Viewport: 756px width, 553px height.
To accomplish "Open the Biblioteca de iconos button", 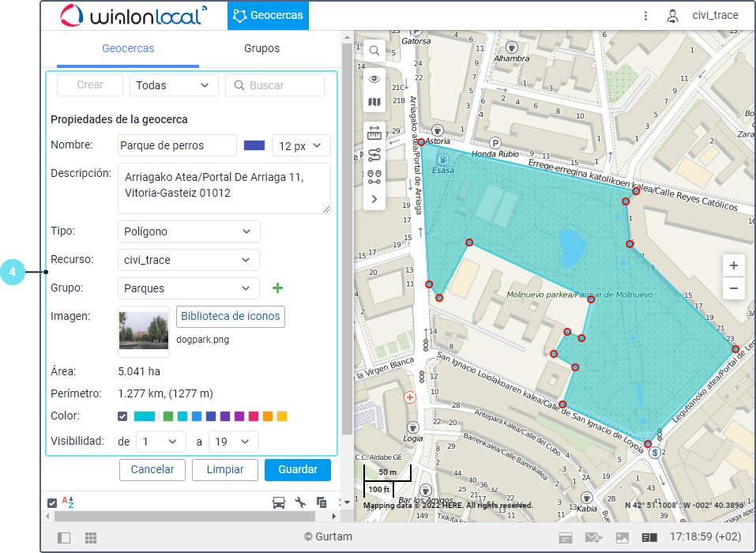I will (231, 316).
